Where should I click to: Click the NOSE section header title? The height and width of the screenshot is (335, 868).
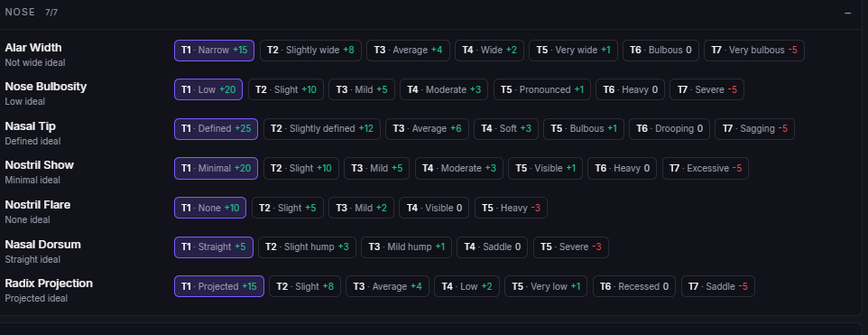click(x=20, y=12)
